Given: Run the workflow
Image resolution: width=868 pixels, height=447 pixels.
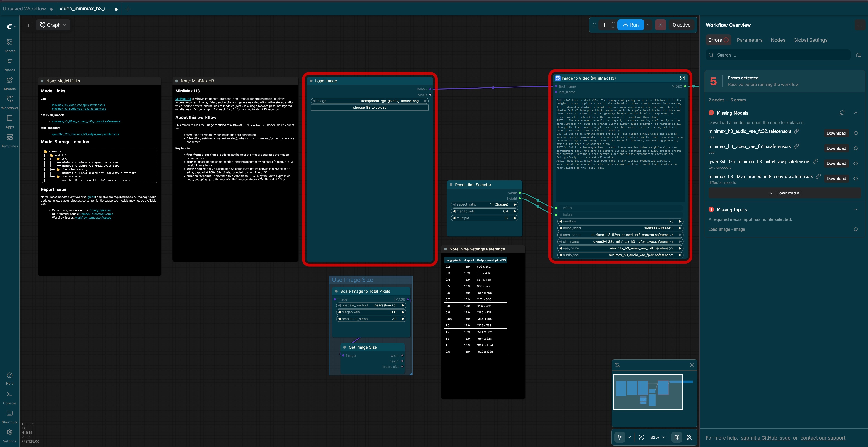Looking at the screenshot, I should [x=630, y=25].
